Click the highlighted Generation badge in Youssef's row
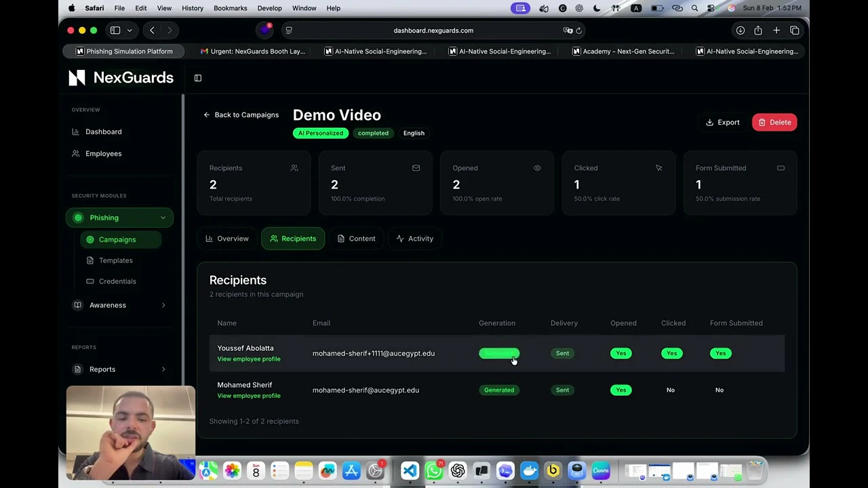Image resolution: width=868 pixels, height=488 pixels. pyautogui.click(x=499, y=353)
